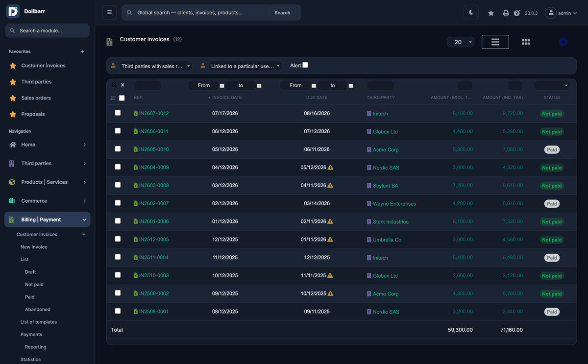Open the Stark Industries third party link
This screenshot has height=364, width=588.
click(391, 222)
